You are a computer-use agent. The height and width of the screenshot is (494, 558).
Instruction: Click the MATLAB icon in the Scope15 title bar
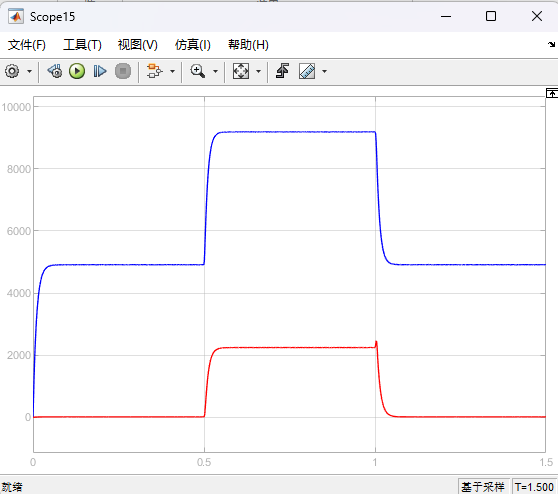pos(16,16)
